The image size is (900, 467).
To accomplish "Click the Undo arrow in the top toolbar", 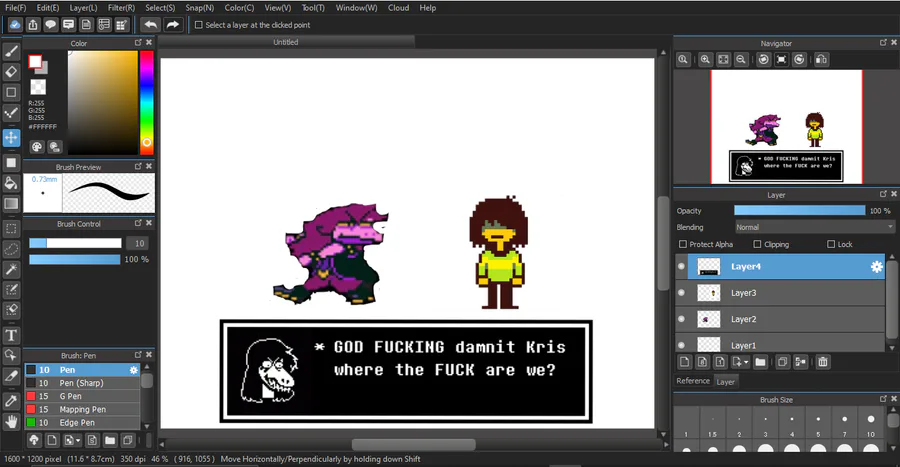I will click(x=151, y=25).
